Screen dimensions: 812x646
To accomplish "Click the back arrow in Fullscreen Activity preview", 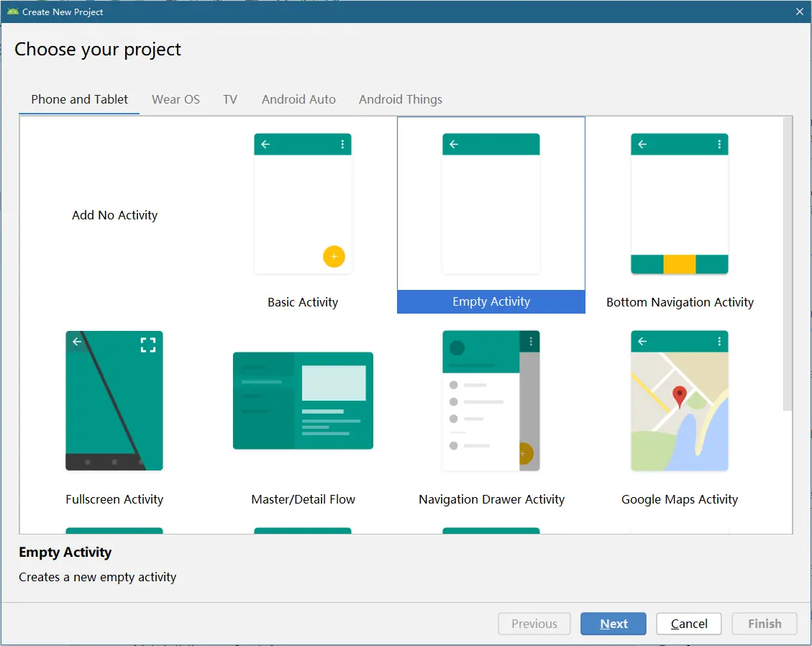I will 77,342.
